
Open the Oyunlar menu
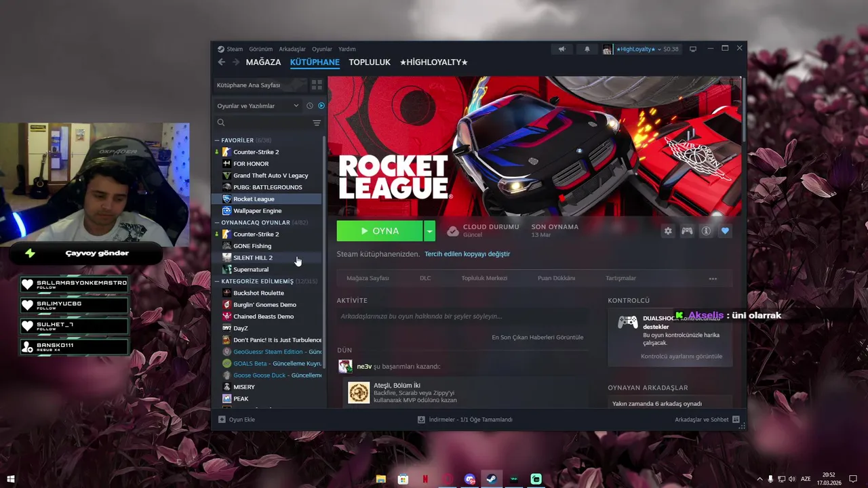[322, 49]
